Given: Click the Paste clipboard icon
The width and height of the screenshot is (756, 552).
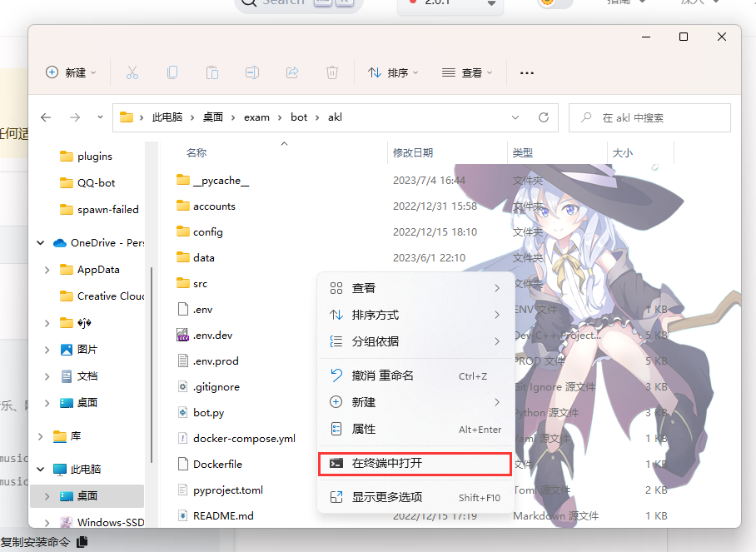Looking at the screenshot, I should (x=212, y=72).
